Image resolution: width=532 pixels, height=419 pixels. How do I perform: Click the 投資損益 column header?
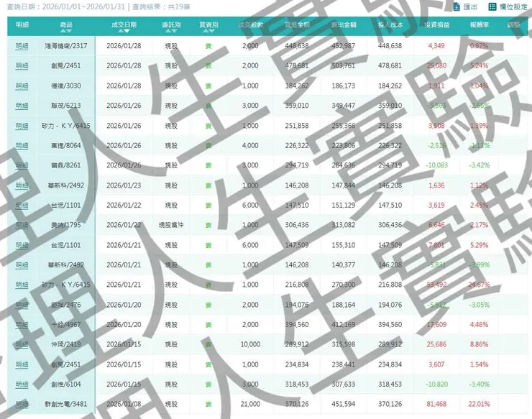[x=436, y=24]
